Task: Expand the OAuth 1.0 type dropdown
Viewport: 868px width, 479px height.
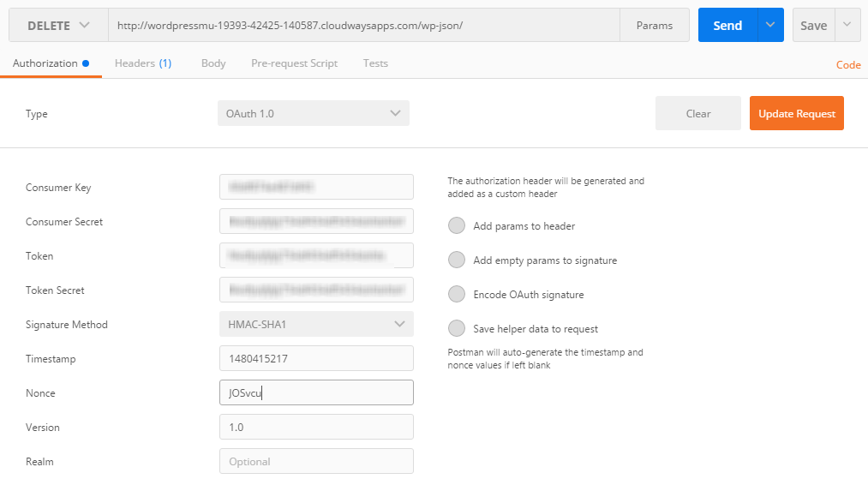Action: click(x=314, y=113)
